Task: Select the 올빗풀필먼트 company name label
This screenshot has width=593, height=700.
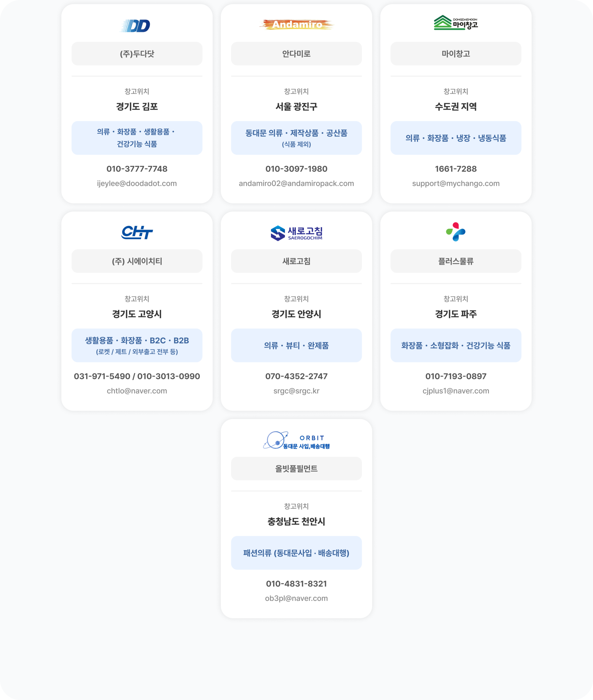Action: click(x=296, y=469)
